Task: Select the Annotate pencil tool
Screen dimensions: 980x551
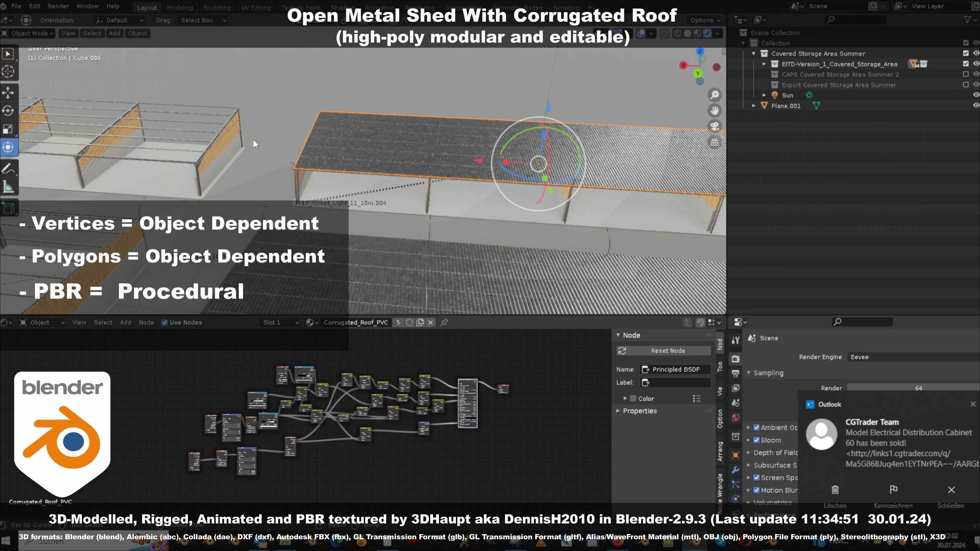Action: [8, 168]
